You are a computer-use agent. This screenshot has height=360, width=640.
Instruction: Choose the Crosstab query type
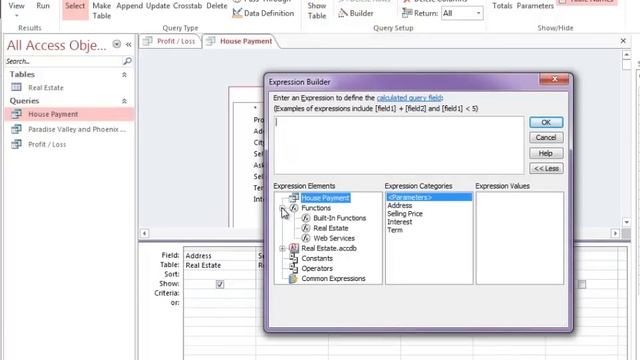pos(187,6)
